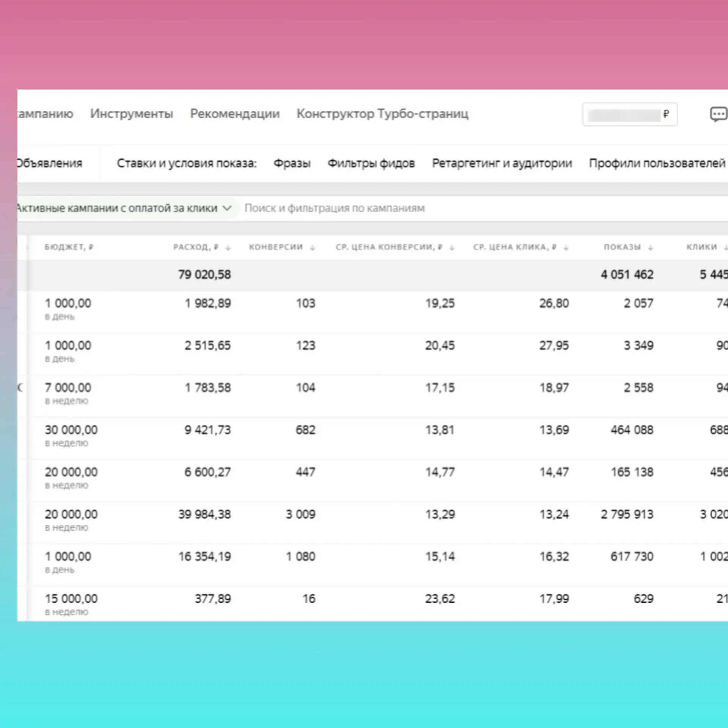
Task: Click spend value 6 600,27
Action: (208, 472)
